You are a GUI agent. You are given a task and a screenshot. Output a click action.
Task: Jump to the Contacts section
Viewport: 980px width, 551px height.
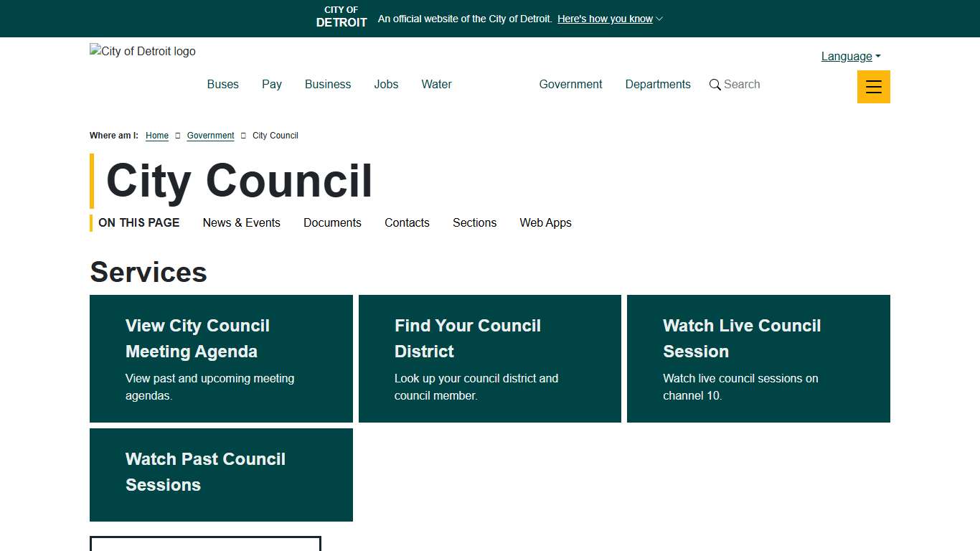pyautogui.click(x=407, y=222)
